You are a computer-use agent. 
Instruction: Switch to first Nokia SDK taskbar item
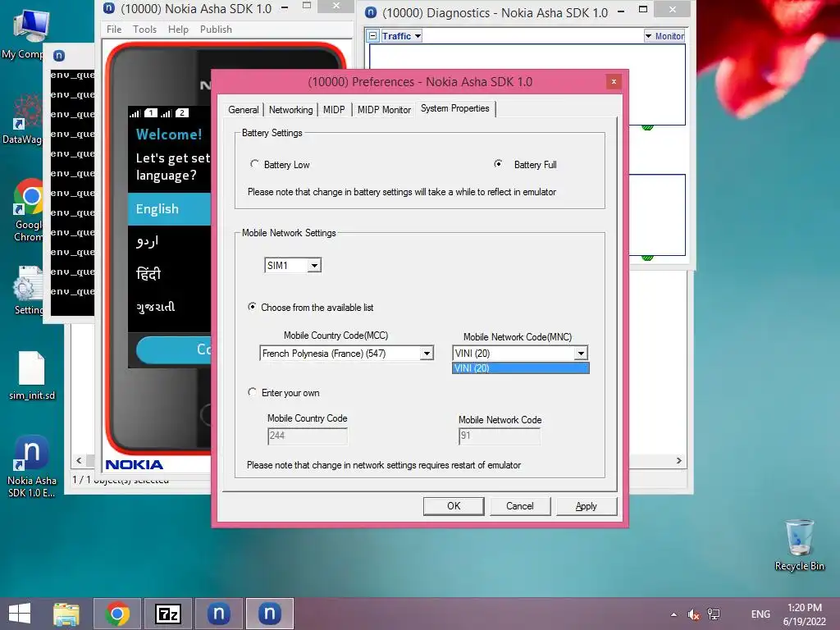(218, 614)
